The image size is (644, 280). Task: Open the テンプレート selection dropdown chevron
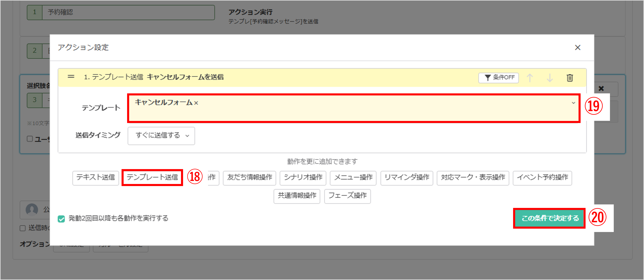coord(573,103)
